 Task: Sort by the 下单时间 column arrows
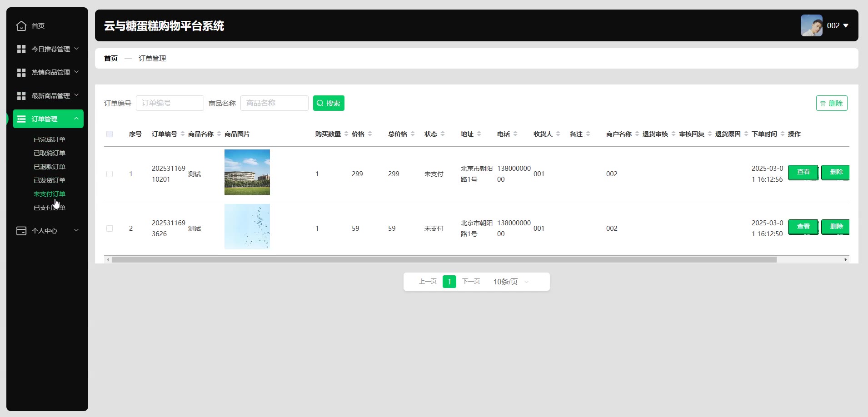click(783, 134)
